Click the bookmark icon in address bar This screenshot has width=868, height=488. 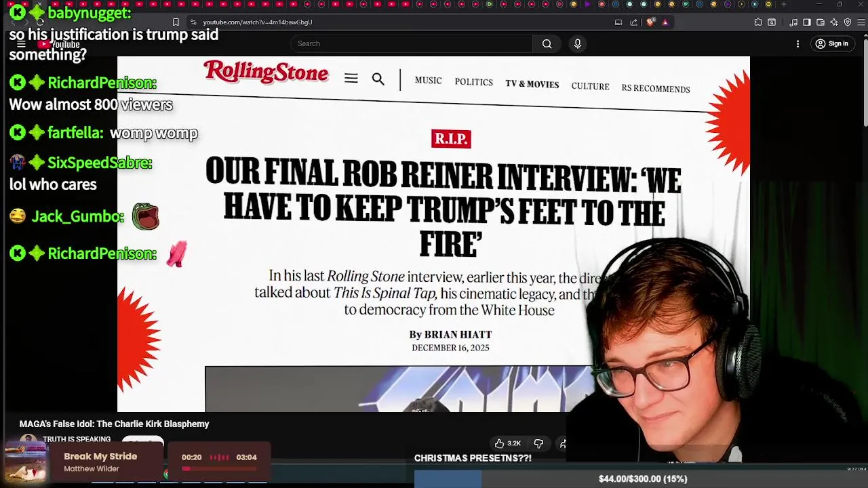[x=176, y=22]
